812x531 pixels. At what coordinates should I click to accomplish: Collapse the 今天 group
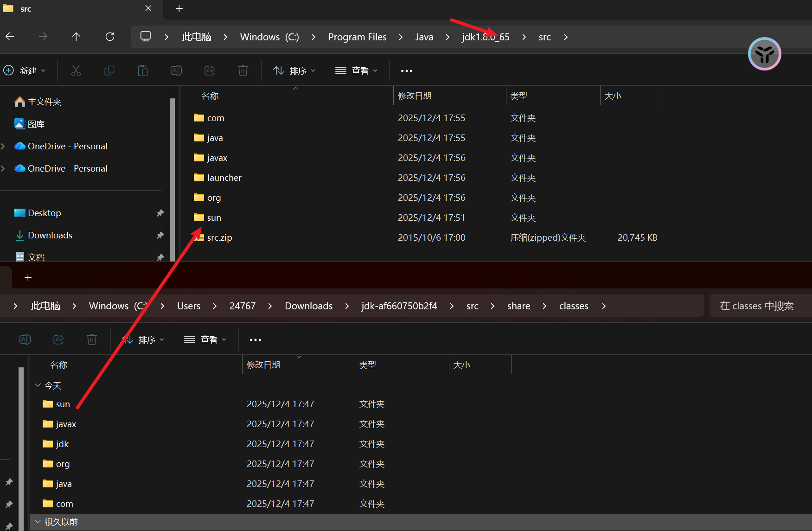pos(38,385)
